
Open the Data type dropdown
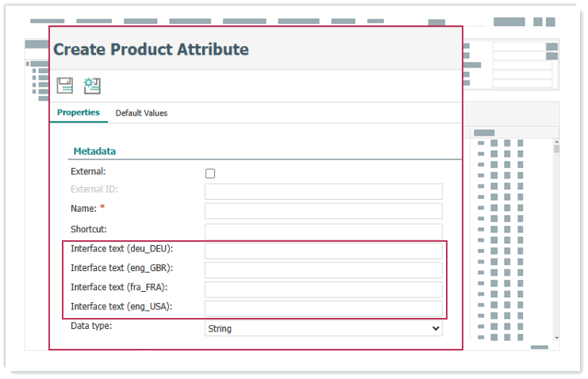(x=323, y=328)
